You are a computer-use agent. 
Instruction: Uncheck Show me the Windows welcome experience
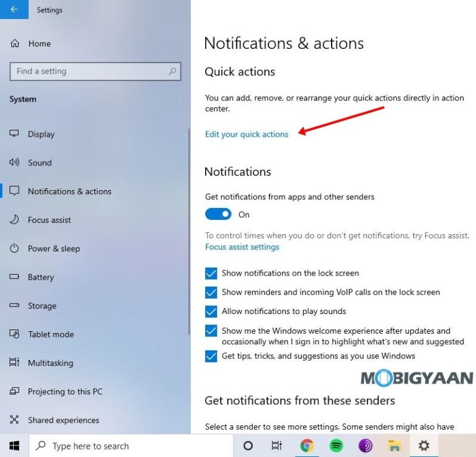(x=211, y=331)
